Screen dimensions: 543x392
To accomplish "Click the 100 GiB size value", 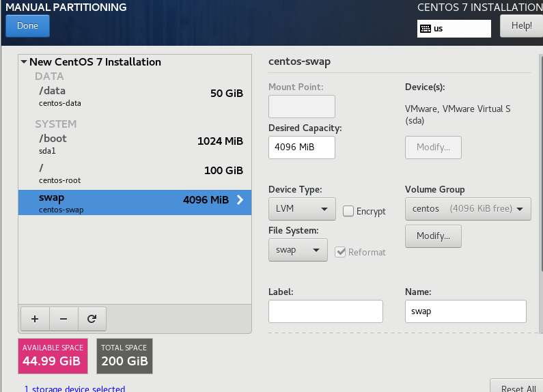I will pos(224,170).
